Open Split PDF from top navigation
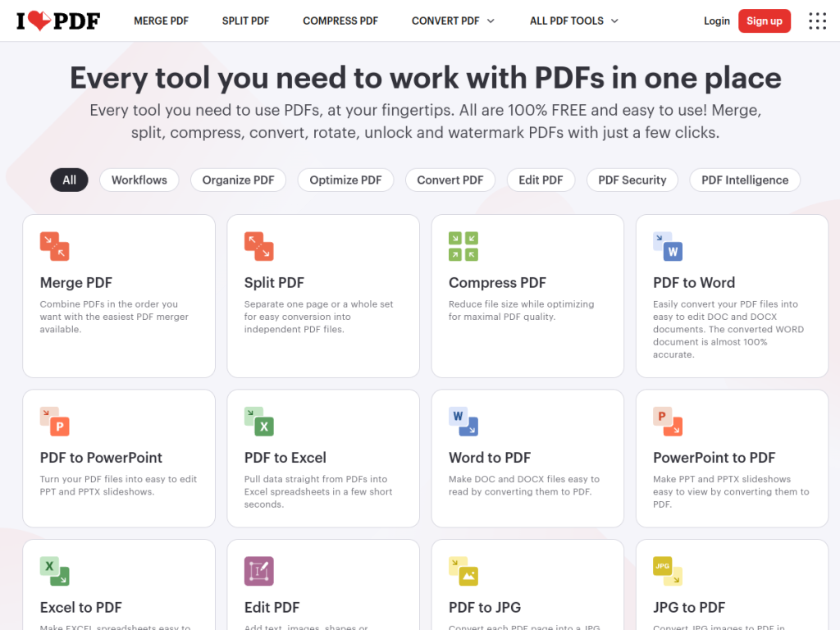Screen dimensions: 840x630 [x=246, y=21]
